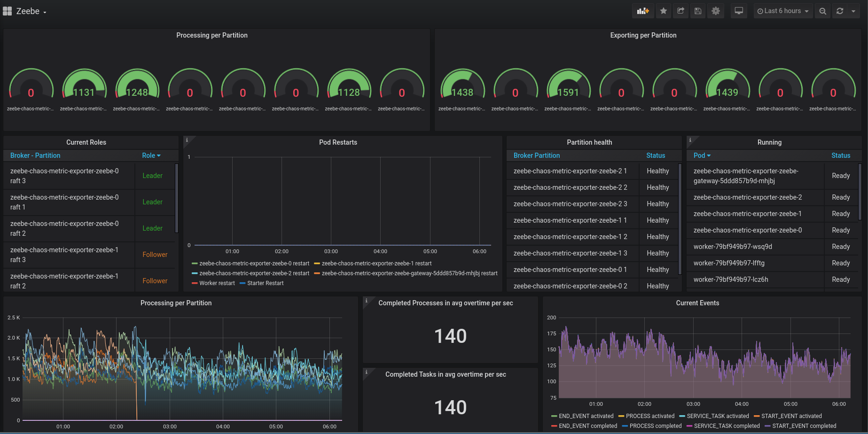Screen dimensions: 868x434
Task: Click the Completed Processes value 140
Action: click(x=450, y=336)
